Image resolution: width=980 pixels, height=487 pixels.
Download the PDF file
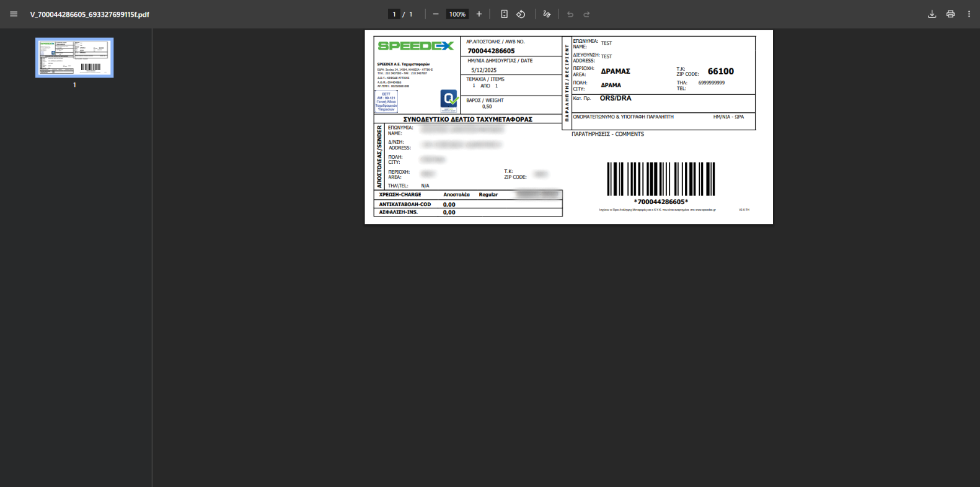coord(932,14)
